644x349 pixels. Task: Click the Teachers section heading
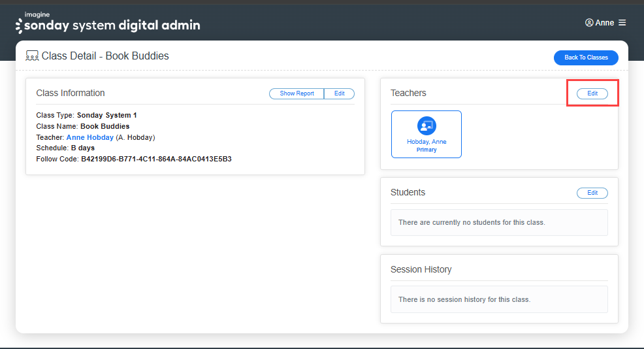point(408,93)
